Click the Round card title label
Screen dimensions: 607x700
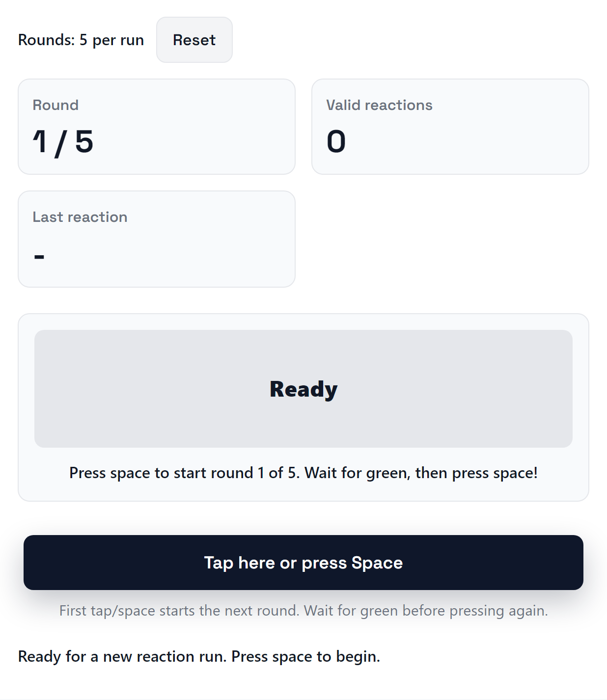tap(55, 105)
